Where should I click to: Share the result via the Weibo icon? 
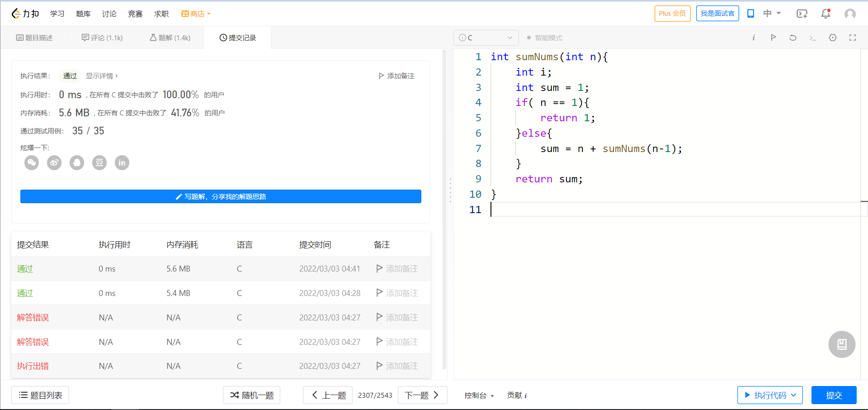click(54, 163)
